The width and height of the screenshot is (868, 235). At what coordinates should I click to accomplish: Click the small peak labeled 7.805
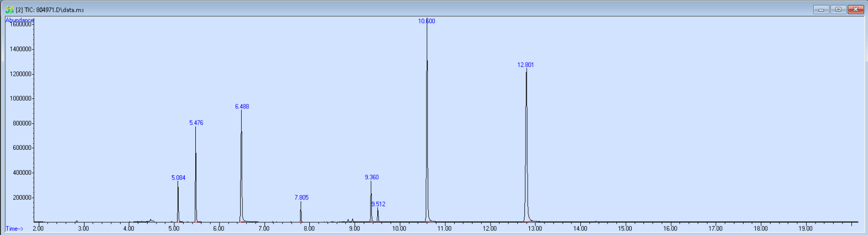coord(302,197)
